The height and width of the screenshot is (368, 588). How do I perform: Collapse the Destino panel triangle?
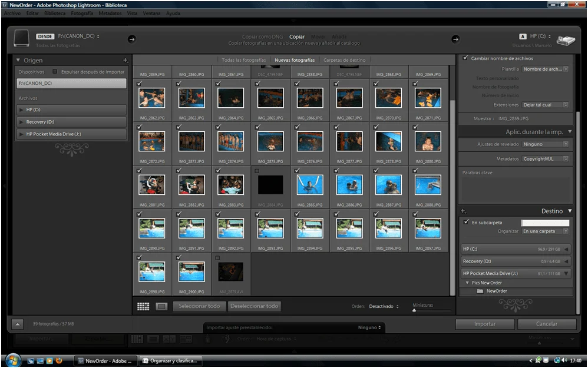(570, 211)
